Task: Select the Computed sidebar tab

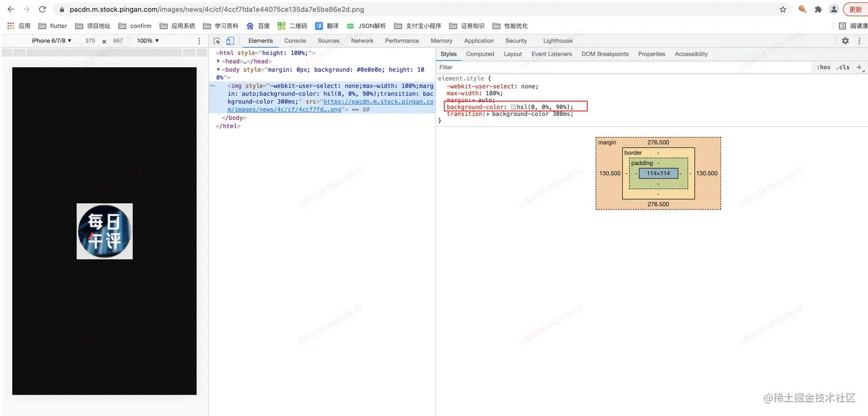Action: click(480, 54)
